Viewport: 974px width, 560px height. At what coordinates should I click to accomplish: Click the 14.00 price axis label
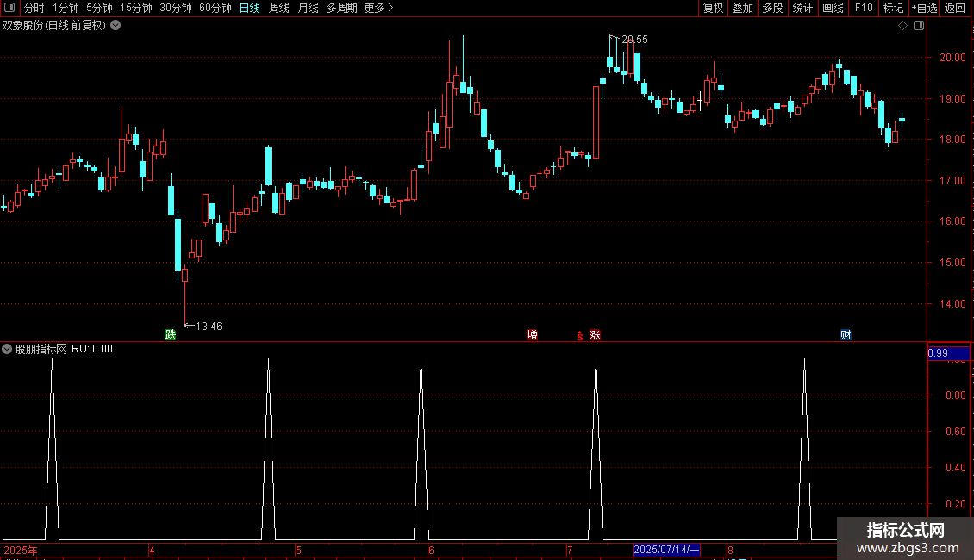click(952, 303)
